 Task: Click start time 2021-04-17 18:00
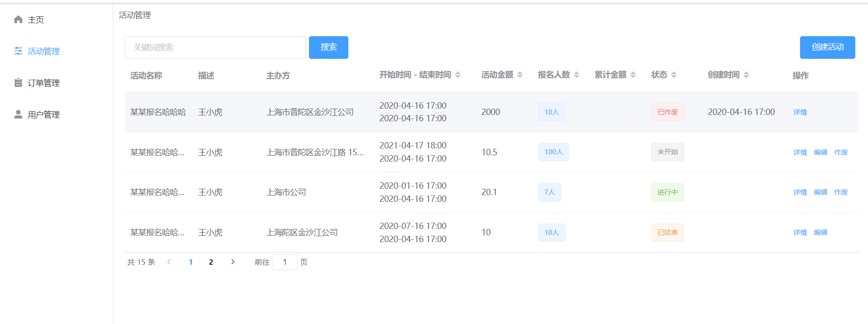coord(413,146)
